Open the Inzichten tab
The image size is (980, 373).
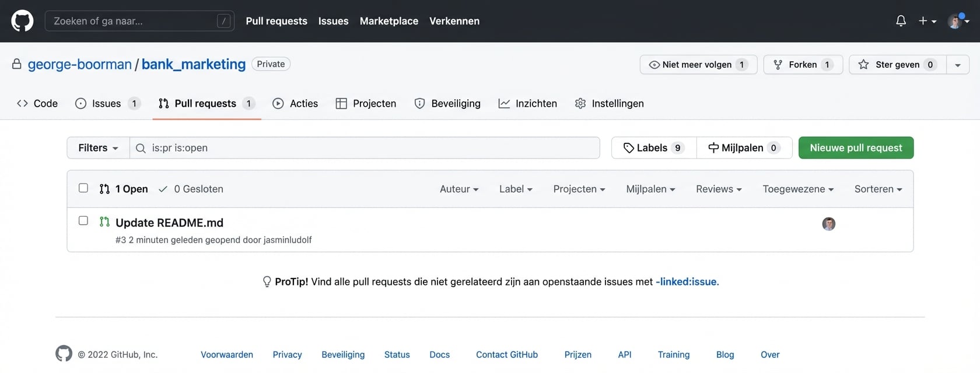[x=528, y=103]
